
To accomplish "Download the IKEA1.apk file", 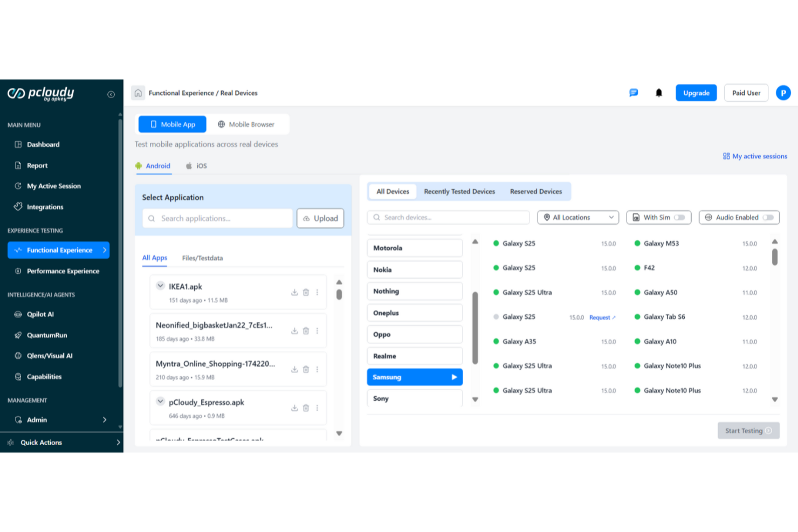I will coord(294,292).
